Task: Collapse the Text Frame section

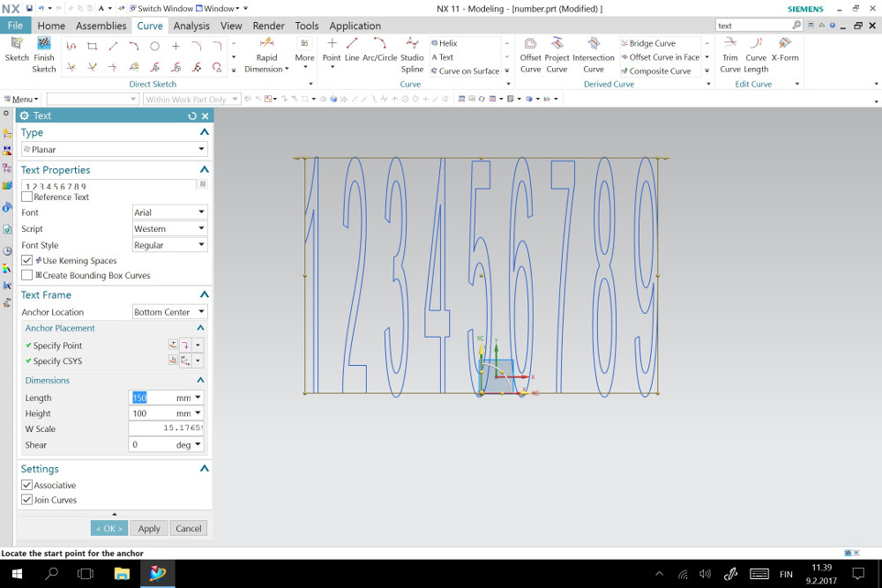Action: [205, 294]
